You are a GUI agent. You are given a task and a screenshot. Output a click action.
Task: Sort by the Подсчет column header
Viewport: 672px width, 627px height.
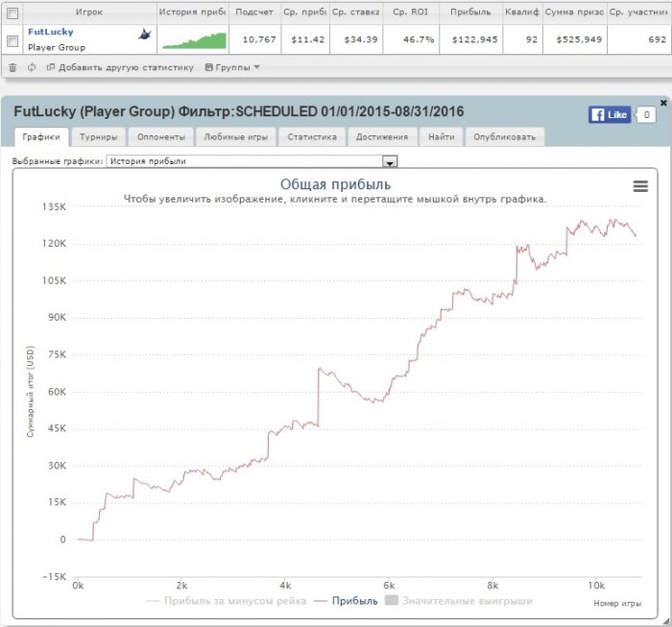tap(254, 12)
